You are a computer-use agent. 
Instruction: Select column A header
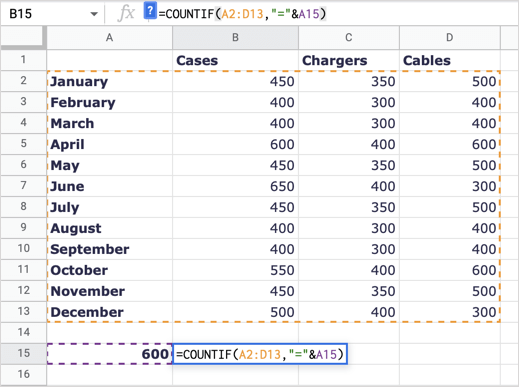point(109,38)
